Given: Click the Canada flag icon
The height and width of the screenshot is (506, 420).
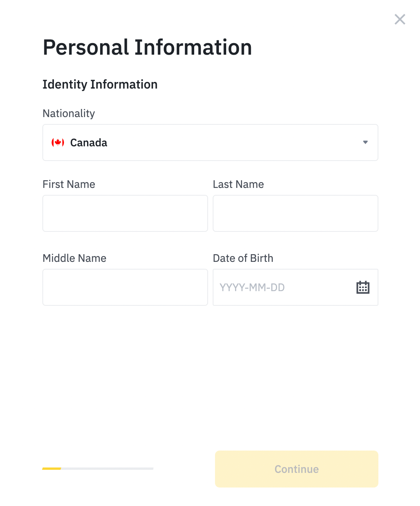Looking at the screenshot, I should pos(58,142).
